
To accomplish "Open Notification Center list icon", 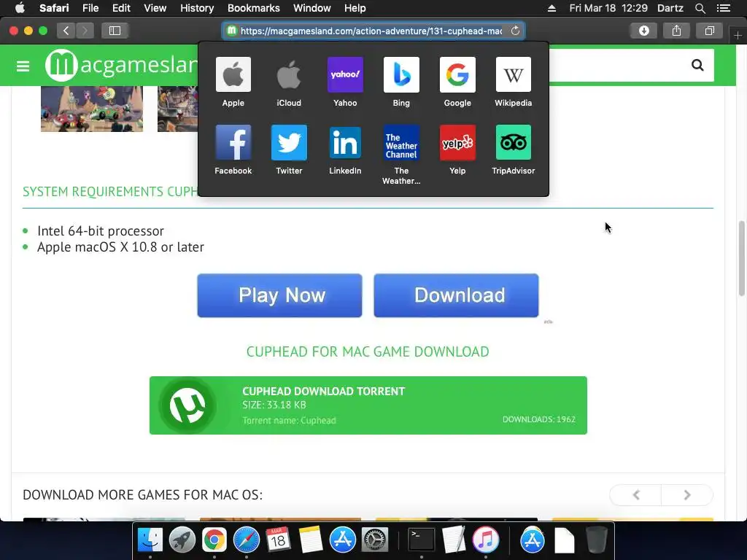I will pos(723,8).
